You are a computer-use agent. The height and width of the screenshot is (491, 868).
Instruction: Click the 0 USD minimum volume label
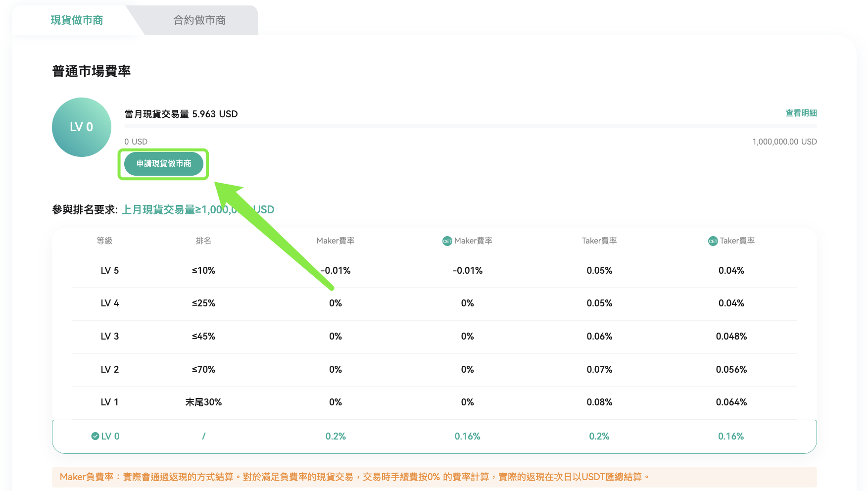coord(136,142)
